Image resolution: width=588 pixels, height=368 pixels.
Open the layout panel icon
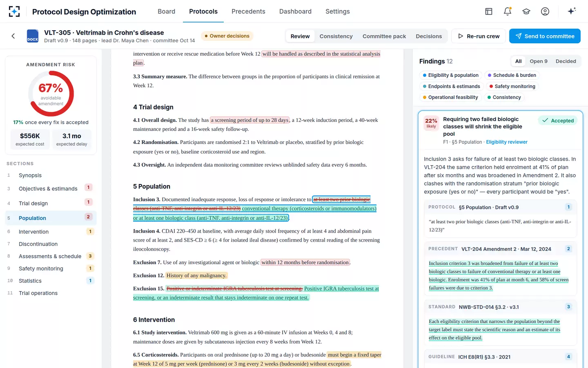click(489, 11)
